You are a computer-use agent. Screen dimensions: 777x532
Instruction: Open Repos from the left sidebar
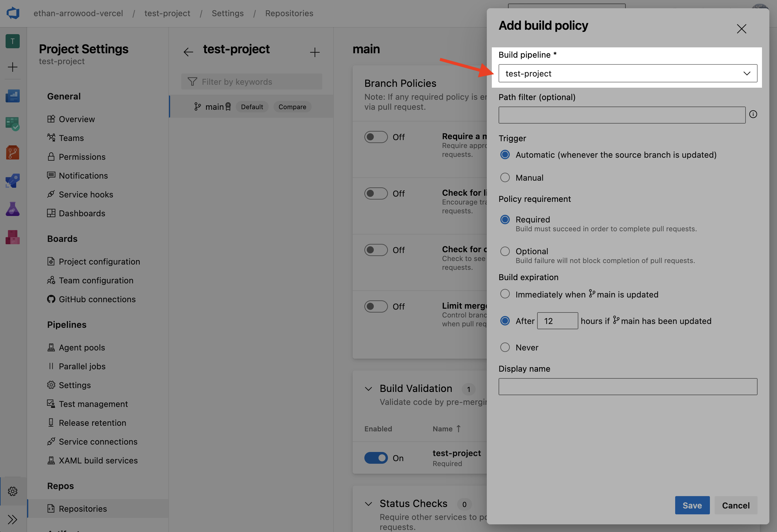tap(12, 152)
